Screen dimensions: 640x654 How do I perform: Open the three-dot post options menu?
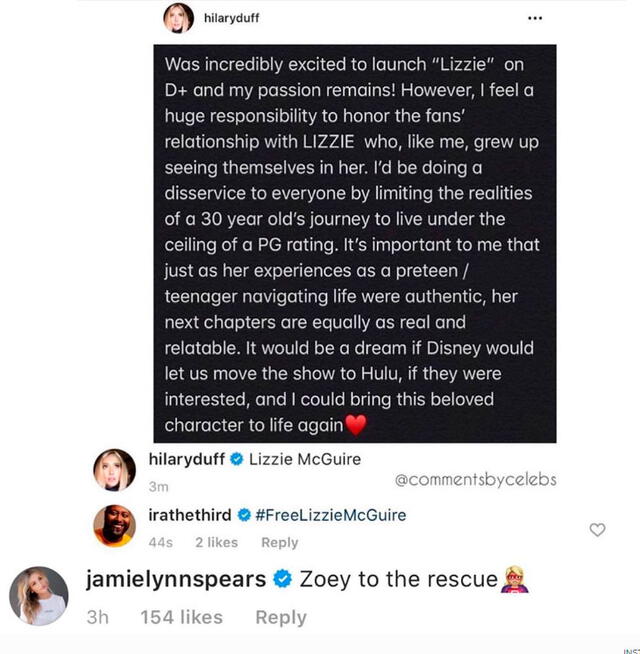(x=535, y=18)
